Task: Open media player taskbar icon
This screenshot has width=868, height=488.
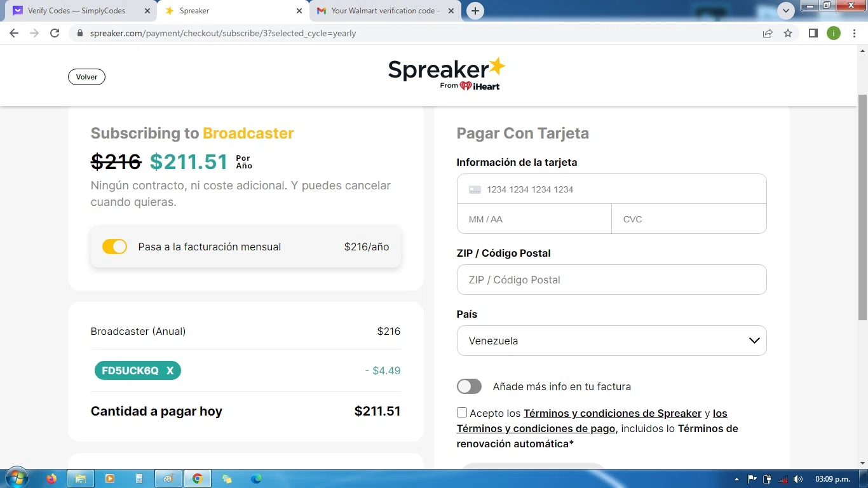Action: click(109, 478)
